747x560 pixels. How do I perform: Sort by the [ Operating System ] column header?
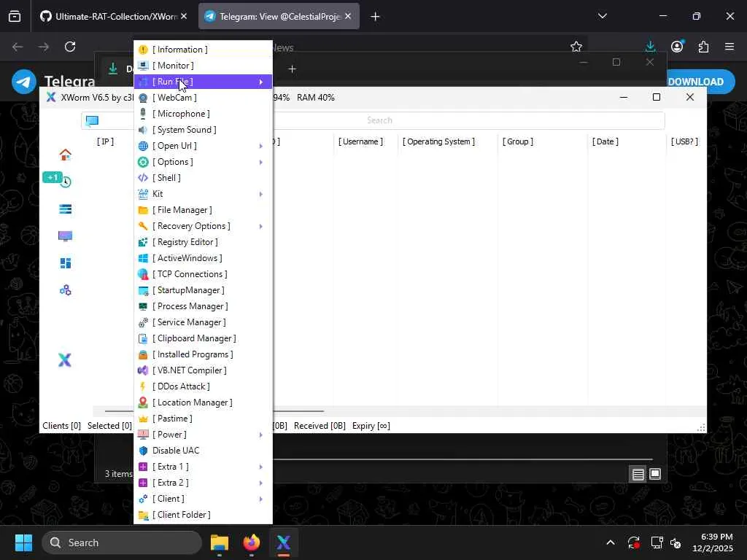pos(438,141)
